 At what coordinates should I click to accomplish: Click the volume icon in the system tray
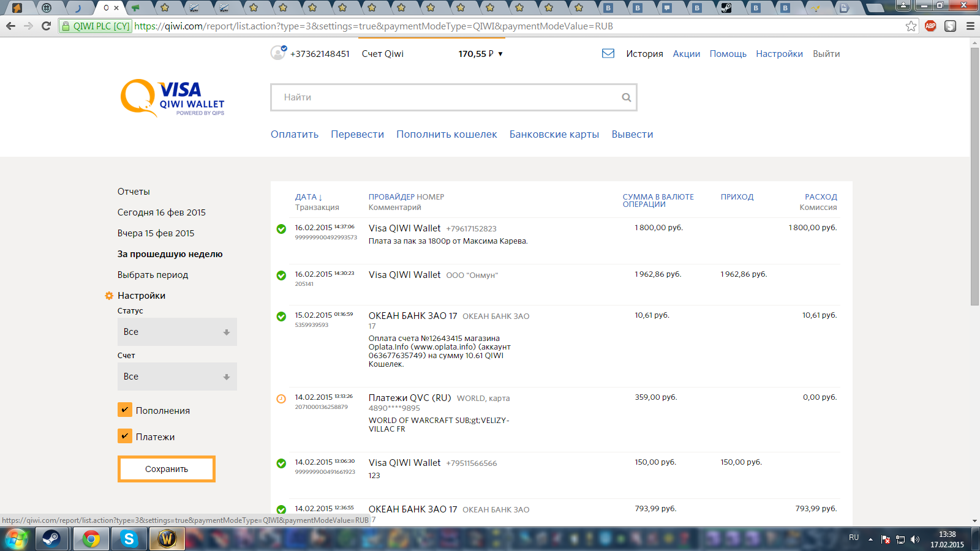915,539
